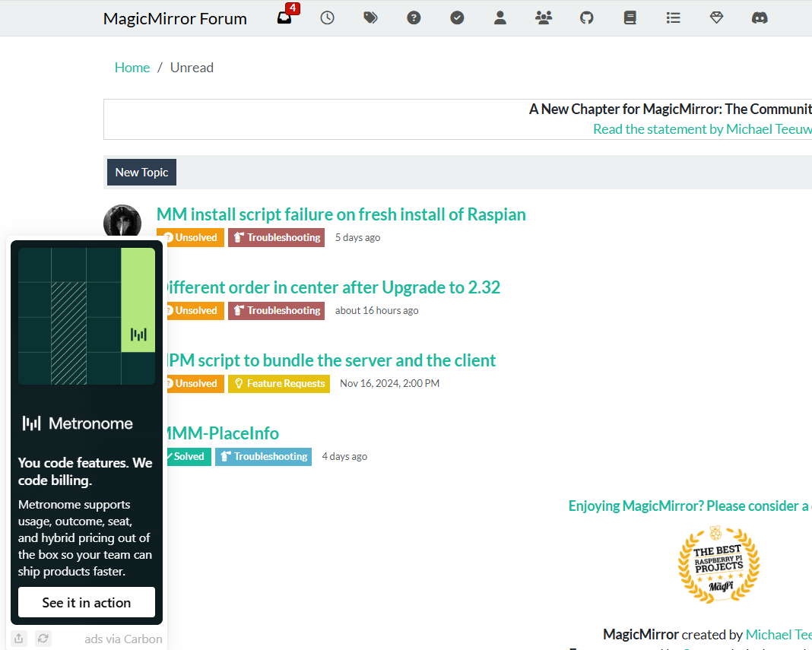Open the Tags icon in navbar

coord(370,18)
